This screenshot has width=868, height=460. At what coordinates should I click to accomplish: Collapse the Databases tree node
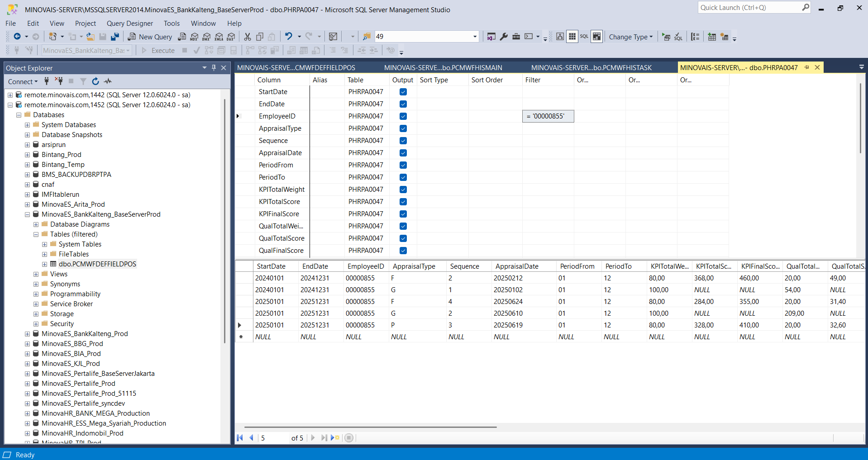[x=19, y=115]
